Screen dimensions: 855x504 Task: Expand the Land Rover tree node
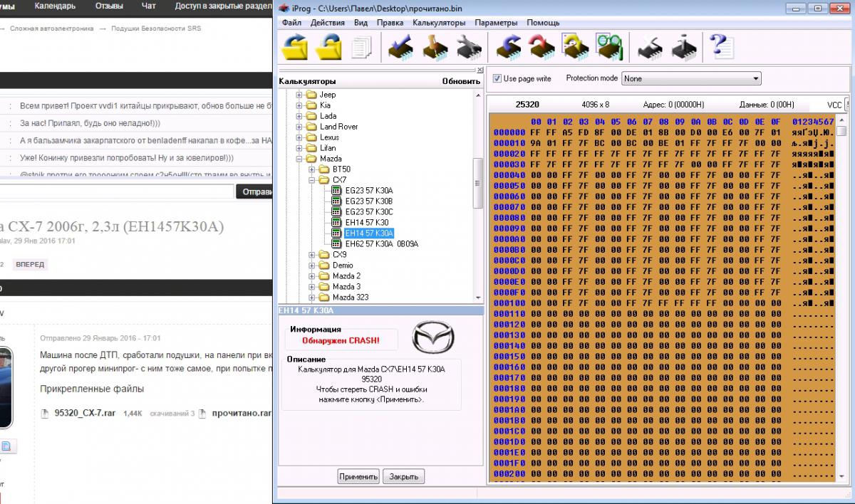tap(299, 127)
